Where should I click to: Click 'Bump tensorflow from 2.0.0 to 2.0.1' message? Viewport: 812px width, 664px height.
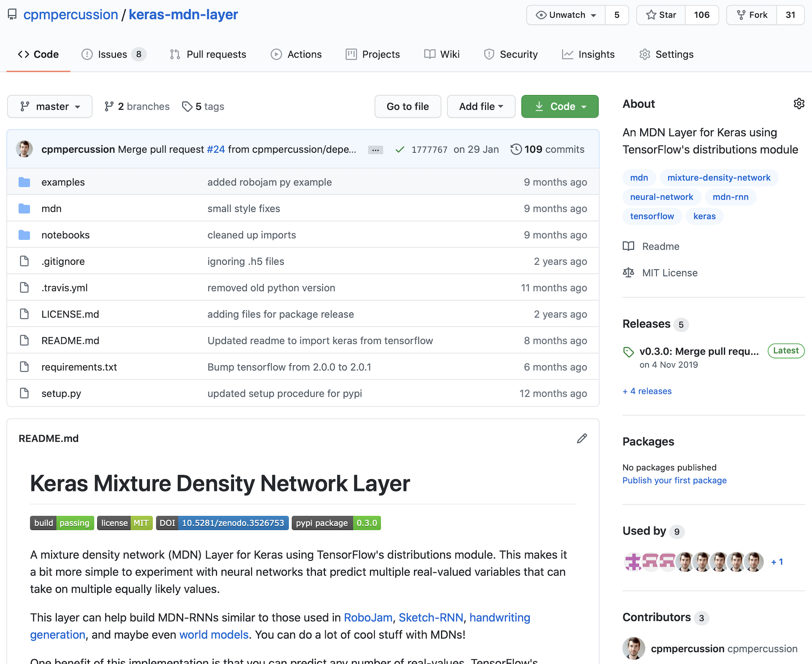click(x=289, y=367)
